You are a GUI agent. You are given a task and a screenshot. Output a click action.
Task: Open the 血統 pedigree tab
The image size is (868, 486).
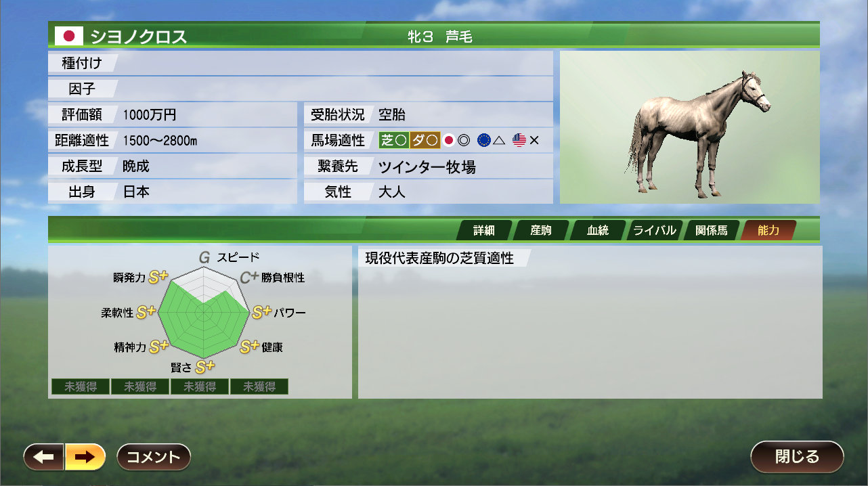coord(597,230)
